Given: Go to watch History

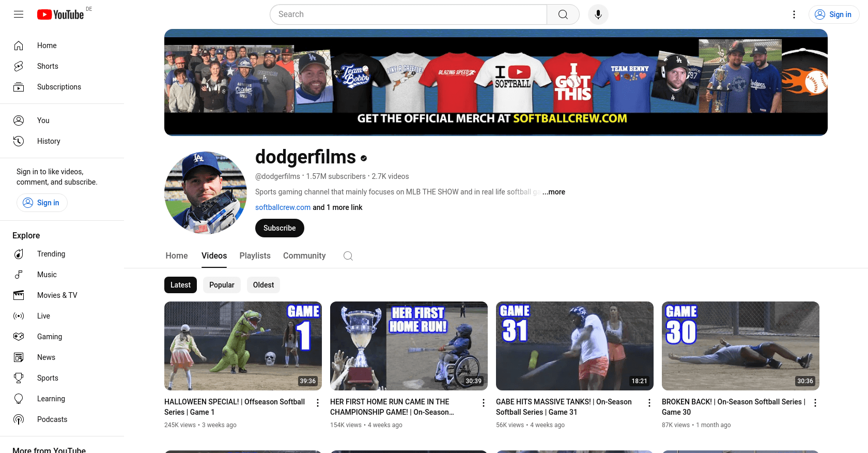Looking at the screenshot, I should click(x=49, y=141).
